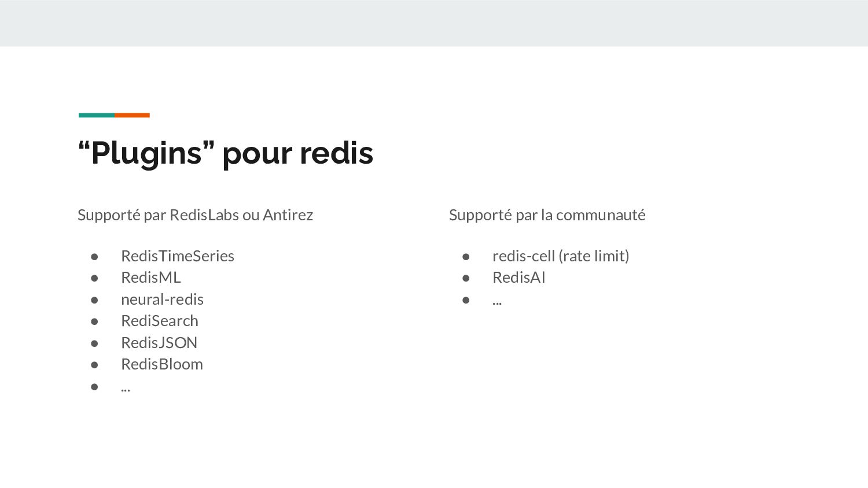Click the orange accent bar above the title
Viewport: 868px width, 488px height.
pos(133,115)
